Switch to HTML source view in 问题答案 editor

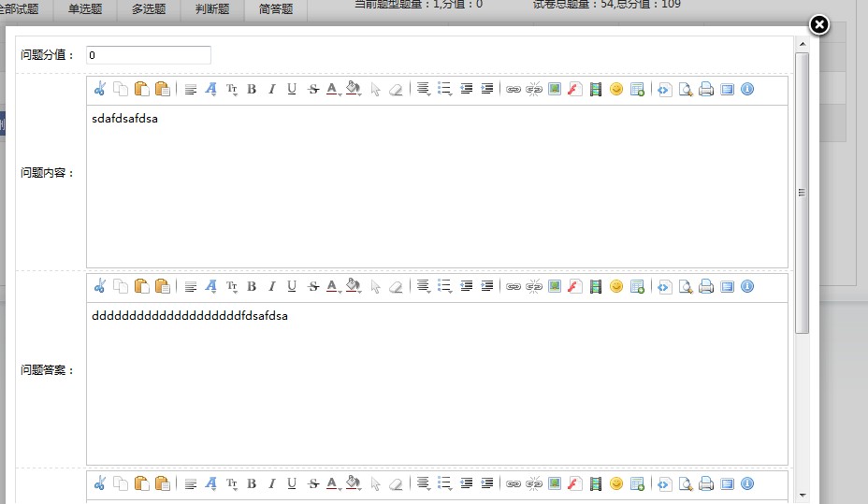click(x=664, y=286)
